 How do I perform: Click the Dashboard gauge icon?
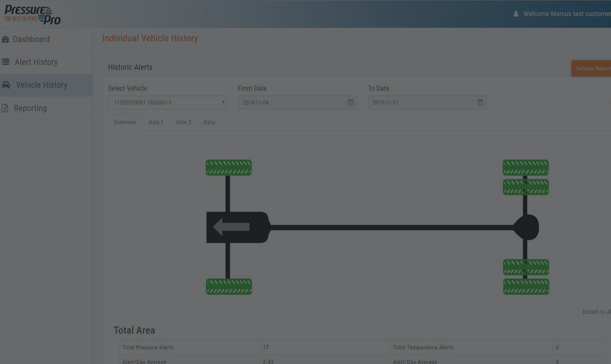pos(5,39)
